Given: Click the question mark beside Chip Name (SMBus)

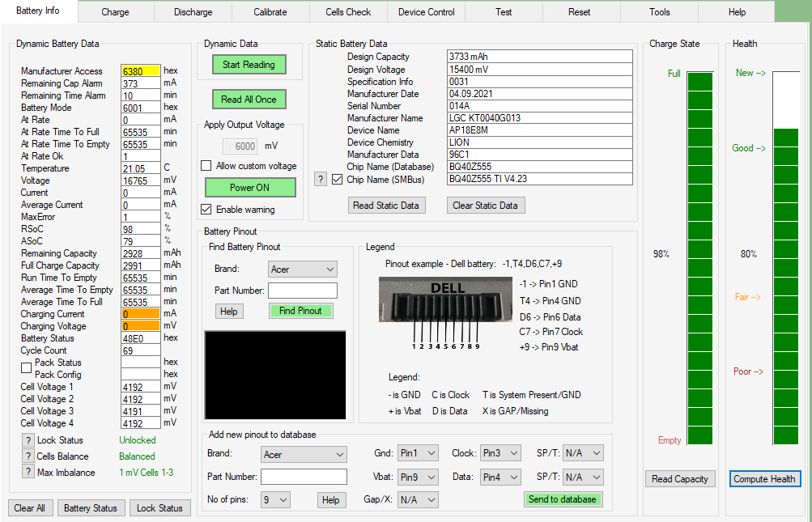Looking at the screenshot, I should [x=321, y=179].
